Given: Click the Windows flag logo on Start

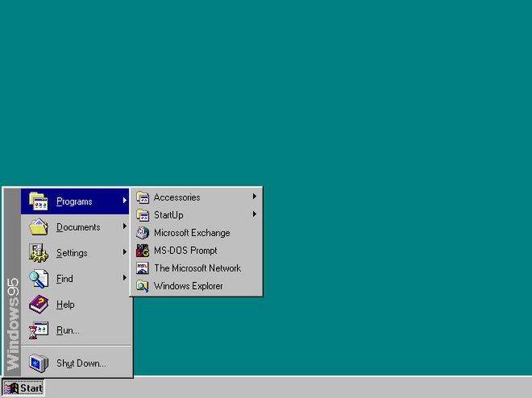Looking at the screenshot, I should [x=11, y=388].
